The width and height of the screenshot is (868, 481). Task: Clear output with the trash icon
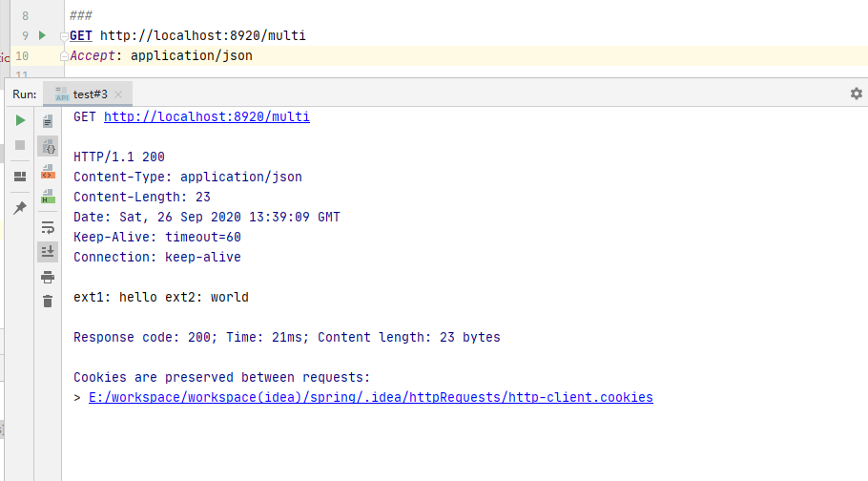(48, 302)
